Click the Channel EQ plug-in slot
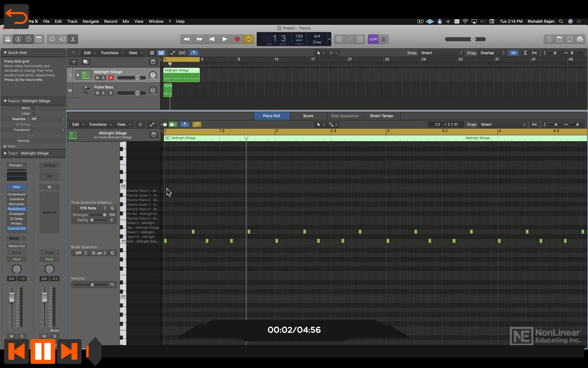Image resolution: width=588 pixels, height=368 pixels. click(17, 229)
